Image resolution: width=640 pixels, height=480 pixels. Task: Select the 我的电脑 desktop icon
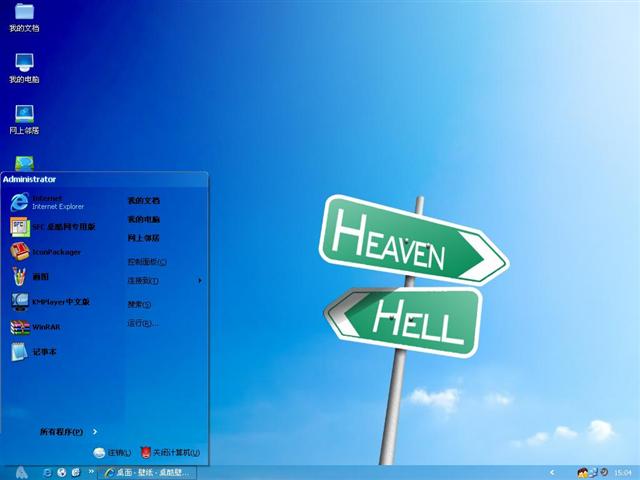click(24, 69)
